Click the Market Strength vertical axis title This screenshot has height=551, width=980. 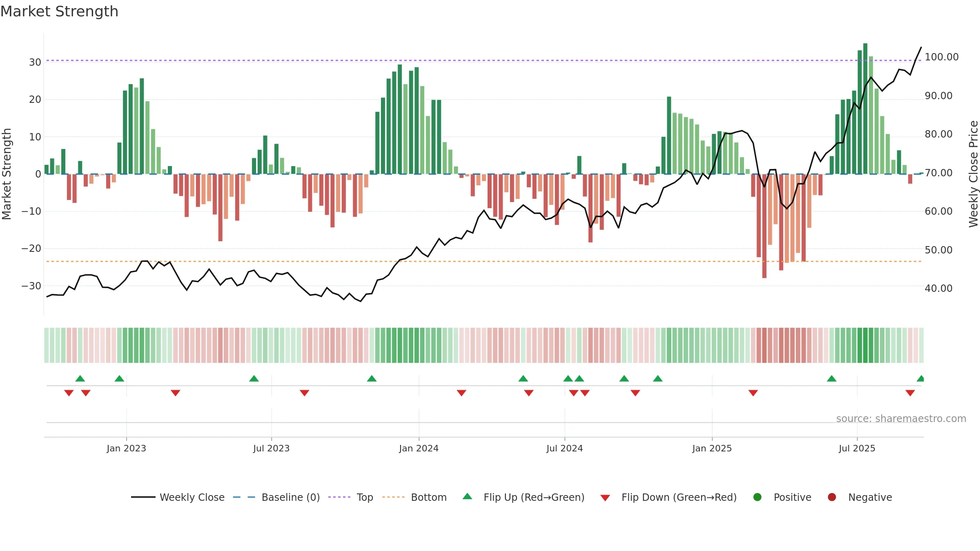tap(7, 174)
